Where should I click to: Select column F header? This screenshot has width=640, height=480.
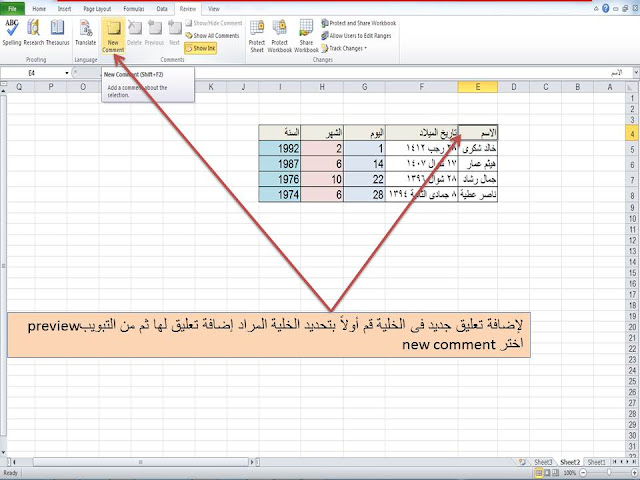[x=421, y=87]
